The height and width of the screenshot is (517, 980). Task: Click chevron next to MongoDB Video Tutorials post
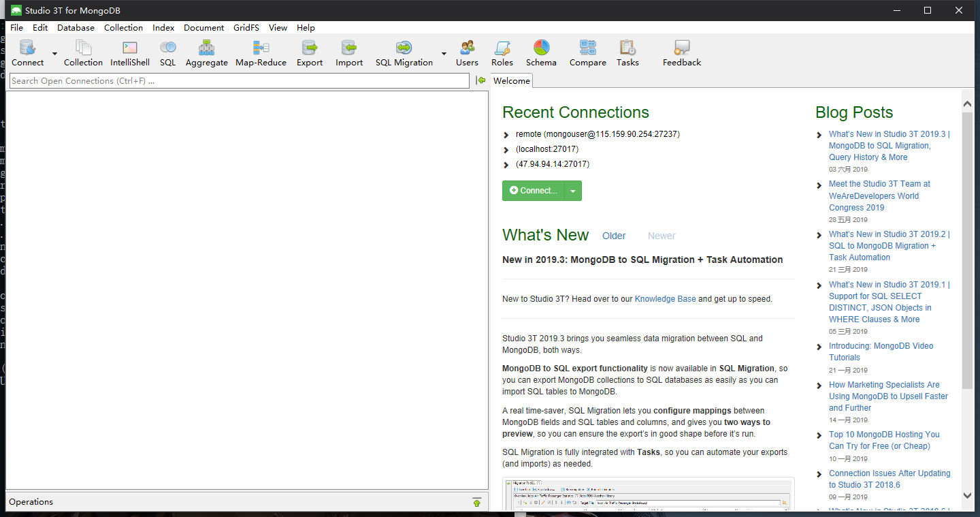(819, 347)
